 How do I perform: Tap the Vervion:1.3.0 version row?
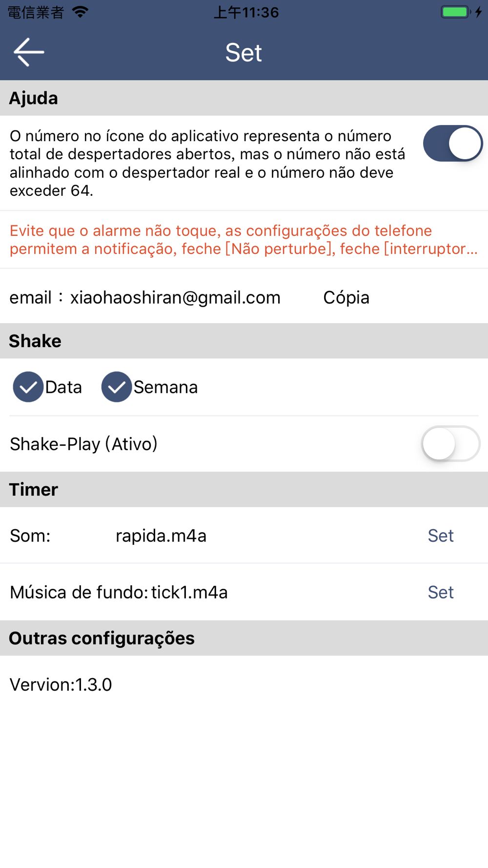[x=244, y=684]
